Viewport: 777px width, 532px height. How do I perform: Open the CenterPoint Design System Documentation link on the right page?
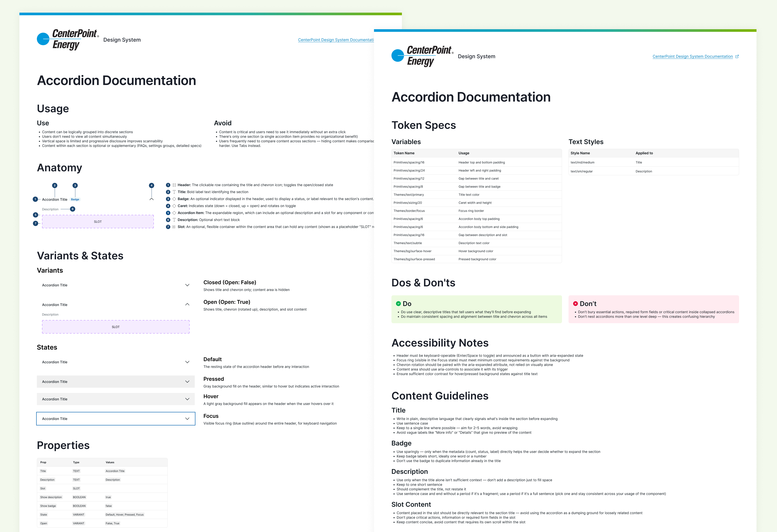692,56
